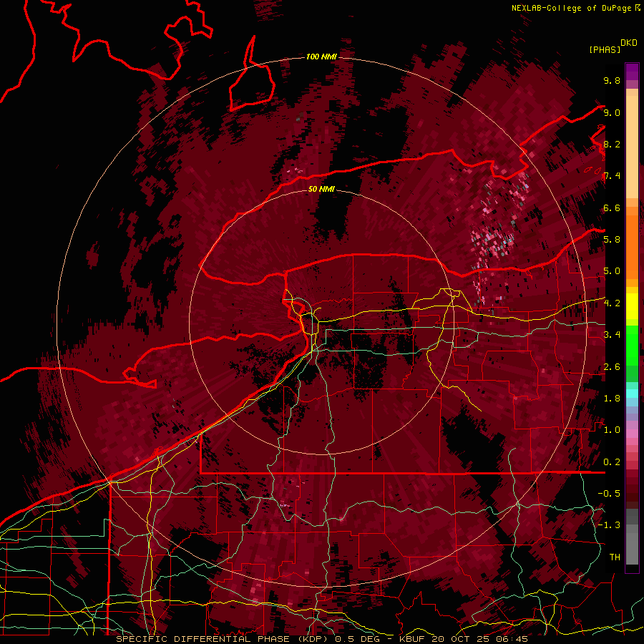
Task: Click the -0.5 scale value
Action: [x=609, y=494]
